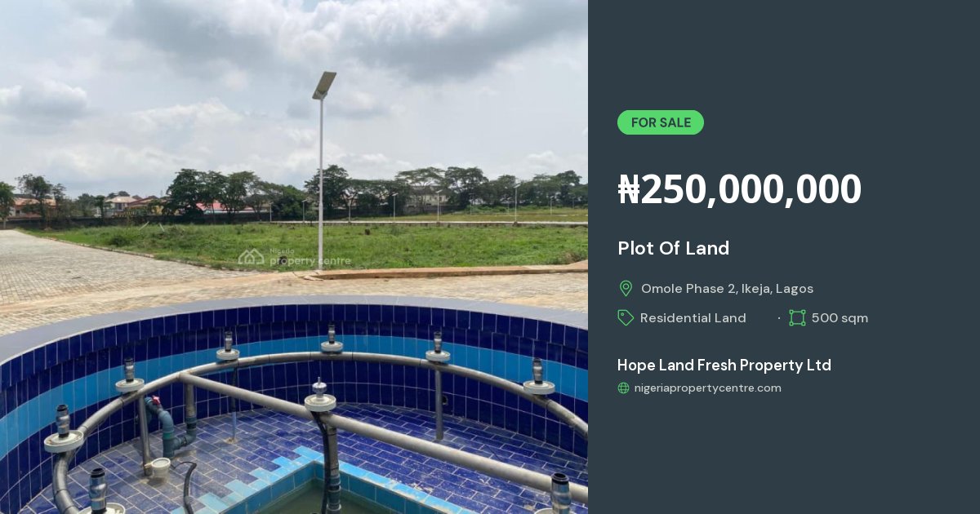This screenshot has width=980, height=514.
Task: Select the Omole Phase 2, Ikeja, Lagos location text
Action: pos(727,289)
